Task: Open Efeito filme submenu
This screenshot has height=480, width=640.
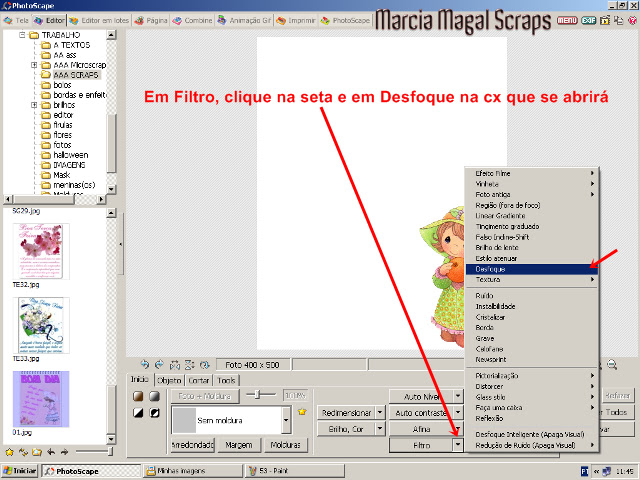Action: pyautogui.click(x=532, y=173)
